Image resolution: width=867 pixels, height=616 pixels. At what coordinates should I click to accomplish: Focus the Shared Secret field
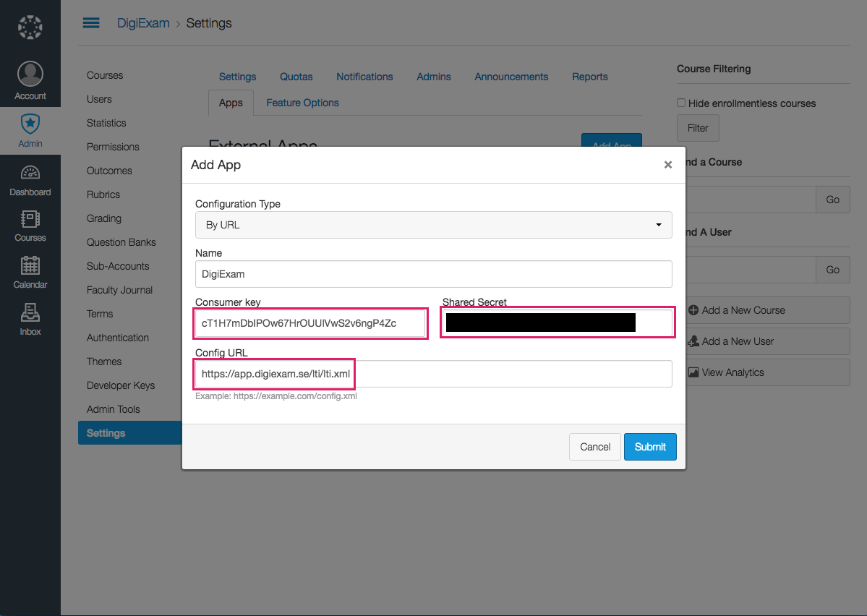tap(558, 323)
